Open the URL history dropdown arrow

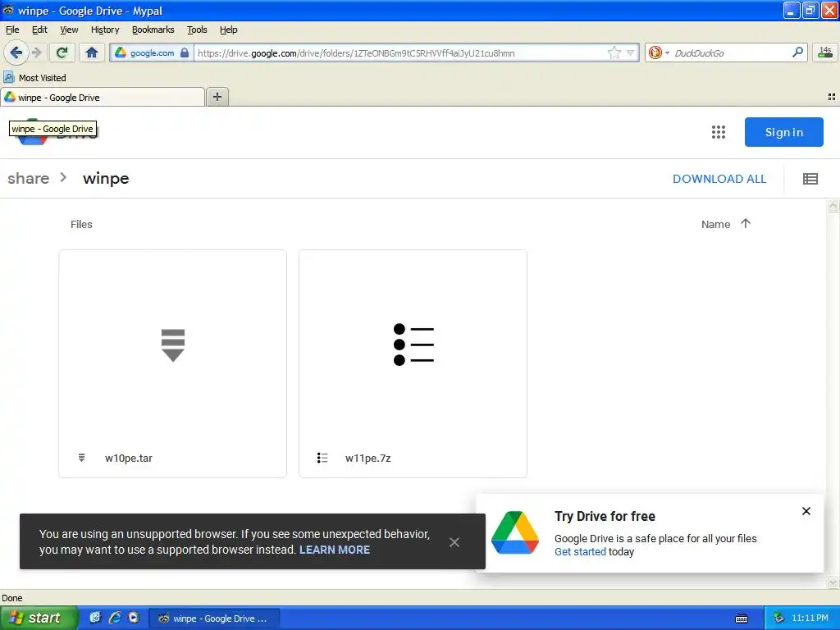click(x=631, y=52)
